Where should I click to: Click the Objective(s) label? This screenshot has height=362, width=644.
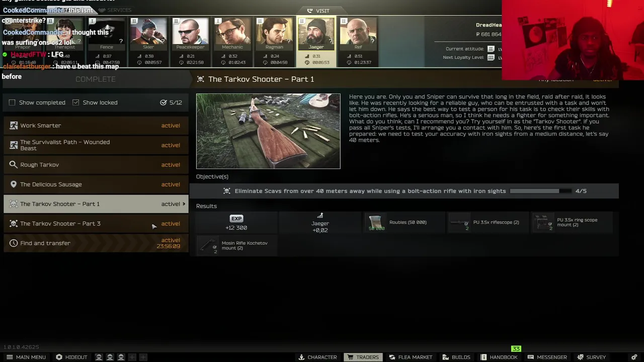(212, 176)
